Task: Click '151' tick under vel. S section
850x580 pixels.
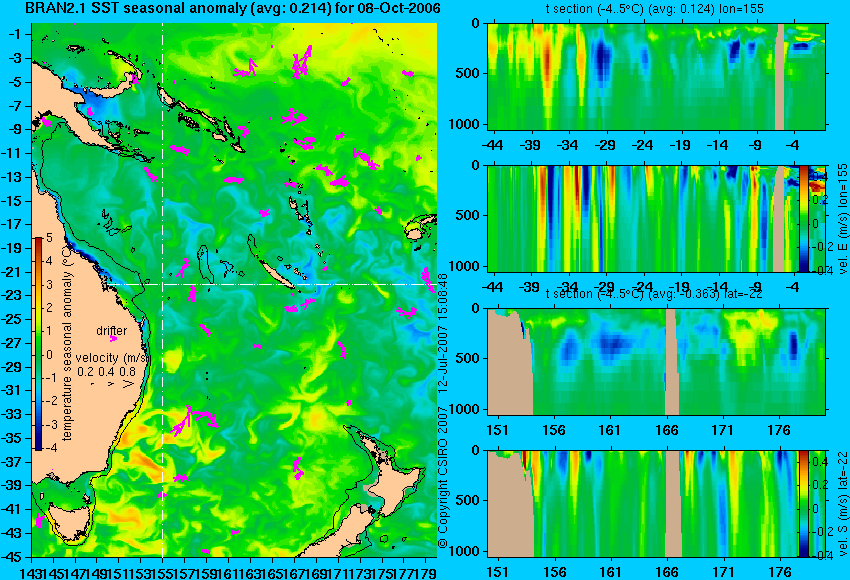Action: point(497,572)
